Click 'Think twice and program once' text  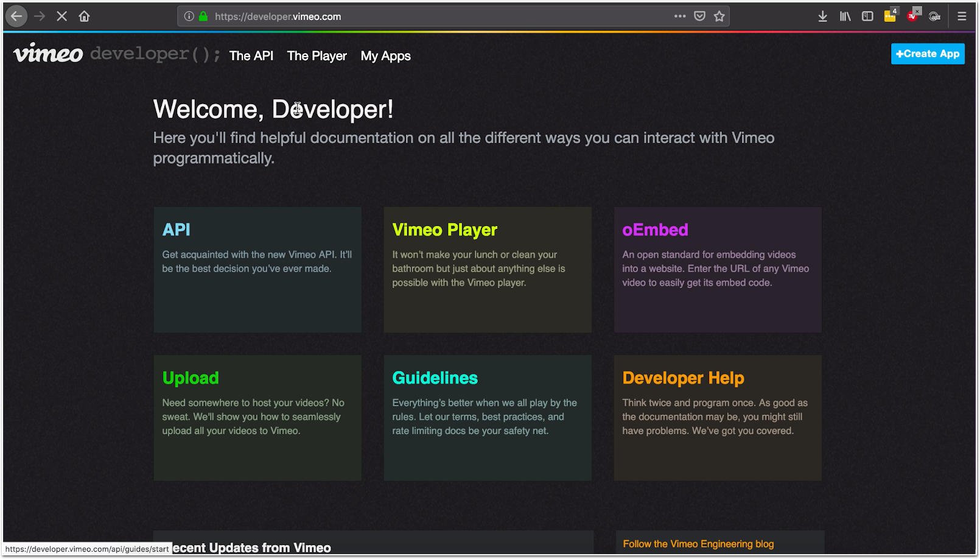715,417
